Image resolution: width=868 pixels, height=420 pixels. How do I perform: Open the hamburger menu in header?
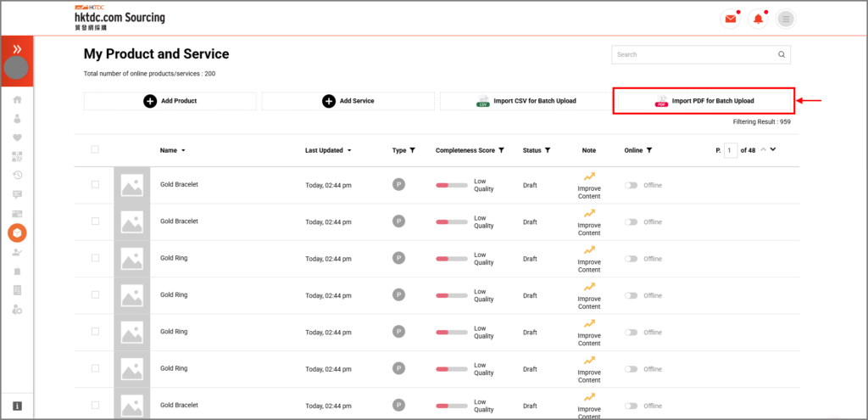click(786, 20)
